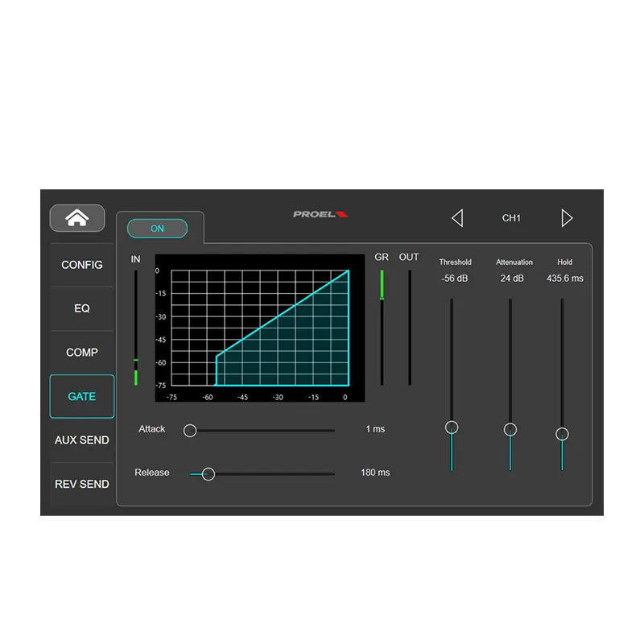This screenshot has width=644, height=644.
Task: Open the COMP section
Action: (82, 353)
